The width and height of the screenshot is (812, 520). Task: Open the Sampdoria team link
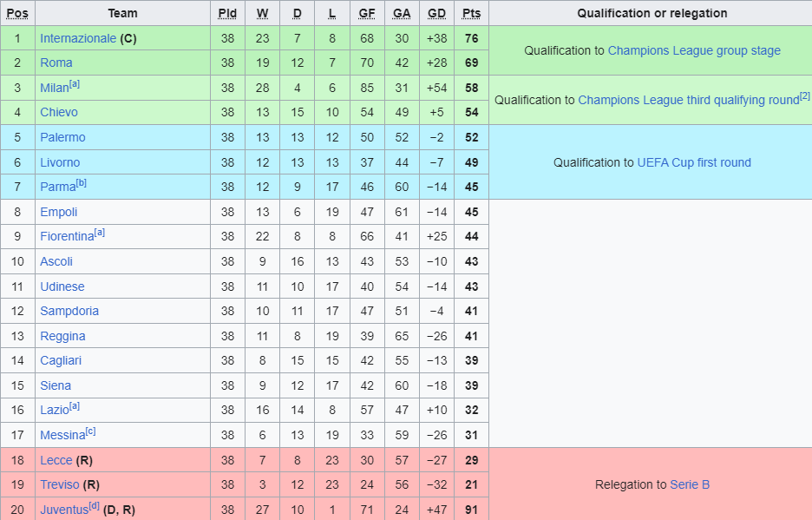point(69,311)
